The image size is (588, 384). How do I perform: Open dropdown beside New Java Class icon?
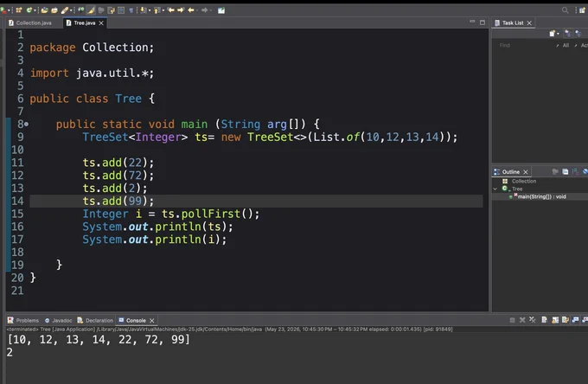coord(35,10)
